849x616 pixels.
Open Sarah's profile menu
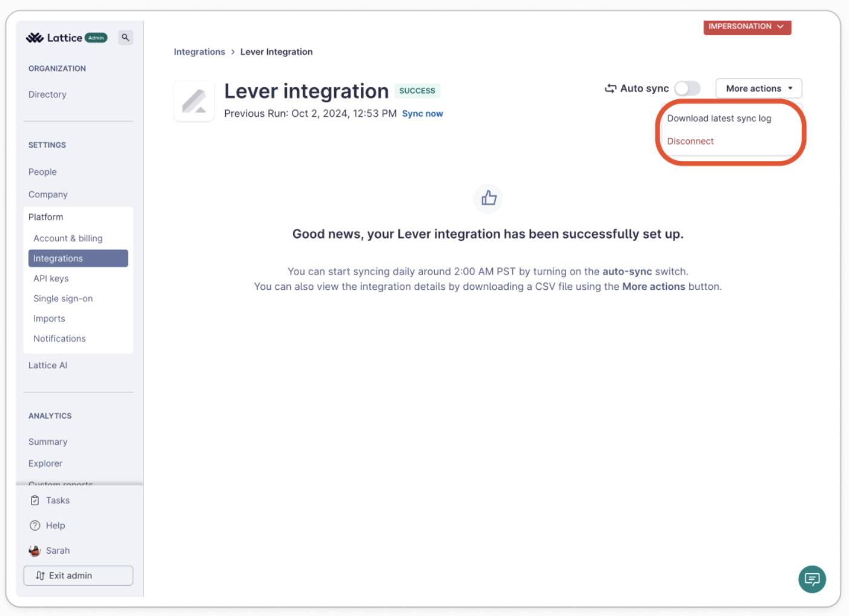pos(58,551)
